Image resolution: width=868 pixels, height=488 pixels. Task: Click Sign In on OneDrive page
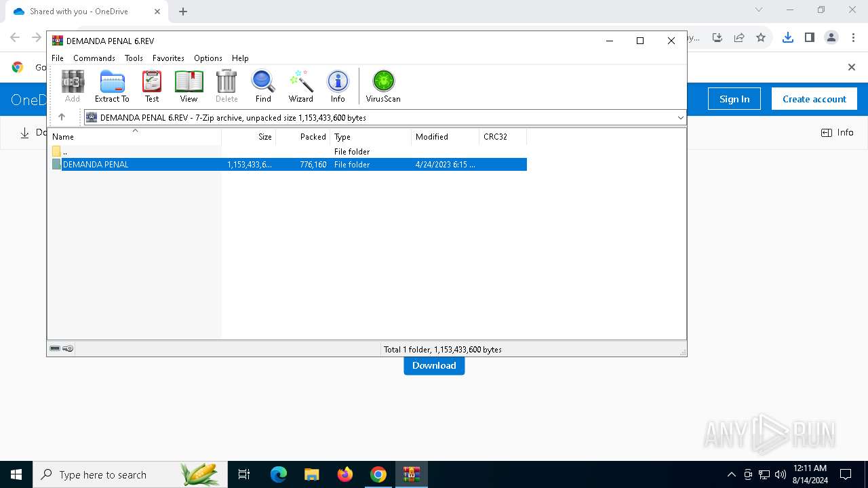(734, 99)
